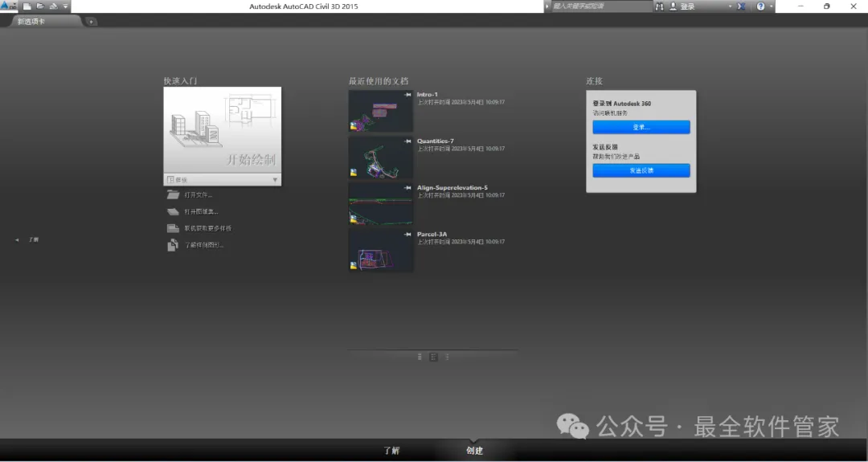Switch recent documents to middle highlighted view icon
Image resolution: width=868 pixels, height=462 pixels.
(433, 357)
